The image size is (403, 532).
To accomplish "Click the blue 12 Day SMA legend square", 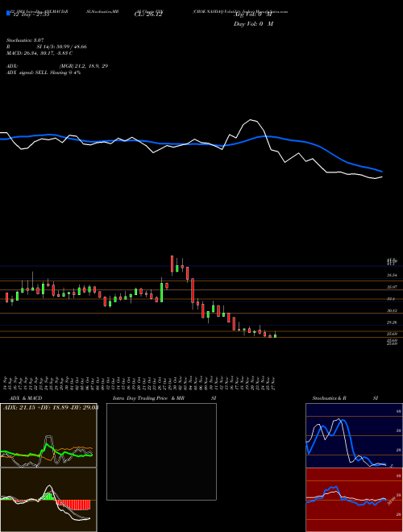I will 8,13.
